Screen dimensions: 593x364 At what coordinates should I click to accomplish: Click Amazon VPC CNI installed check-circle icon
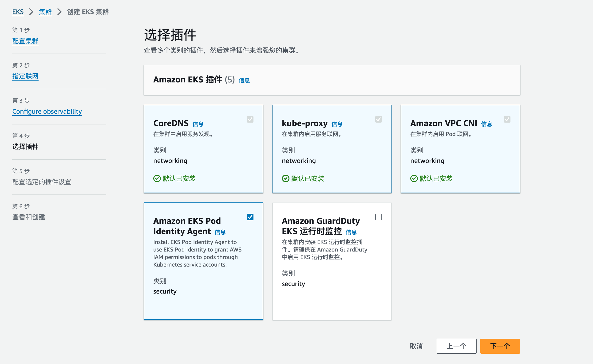coord(414,179)
